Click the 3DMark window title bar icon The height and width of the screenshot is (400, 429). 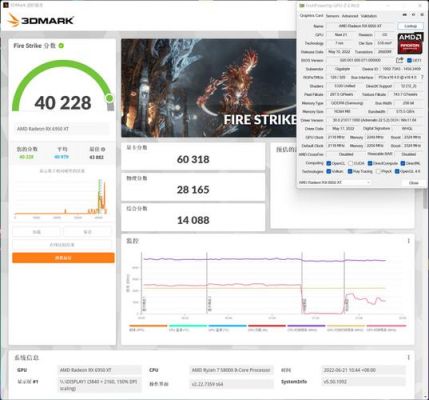click(5, 5)
